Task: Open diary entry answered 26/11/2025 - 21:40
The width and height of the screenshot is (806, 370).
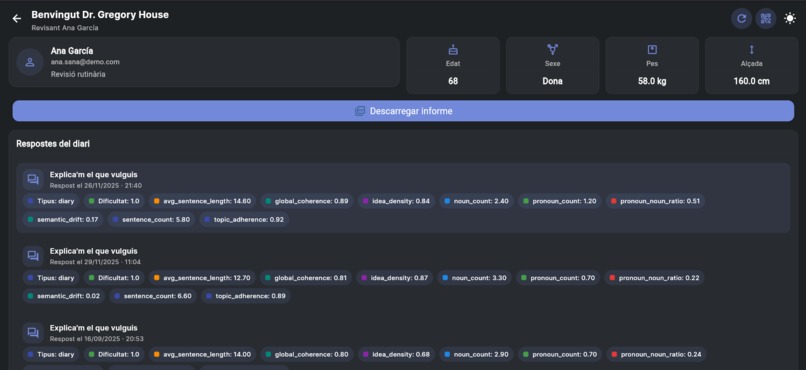Action: pos(403,198)
